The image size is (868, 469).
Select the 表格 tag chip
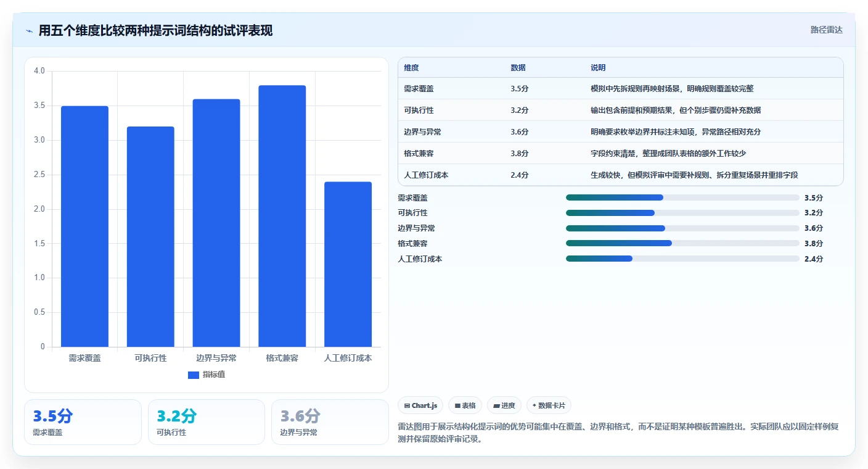point(465,405)
